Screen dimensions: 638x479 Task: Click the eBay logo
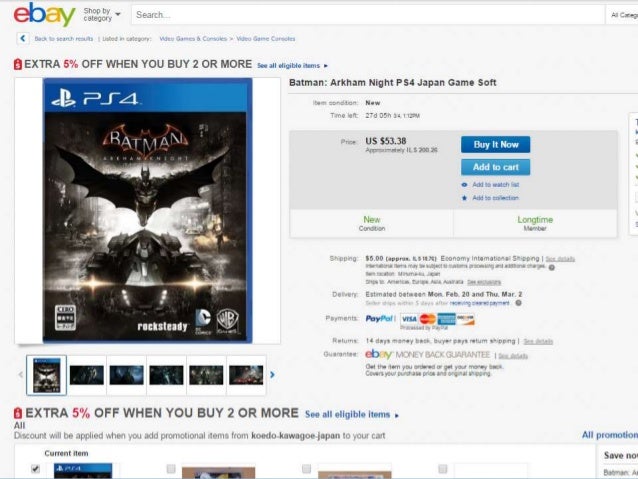coord(44,14)
